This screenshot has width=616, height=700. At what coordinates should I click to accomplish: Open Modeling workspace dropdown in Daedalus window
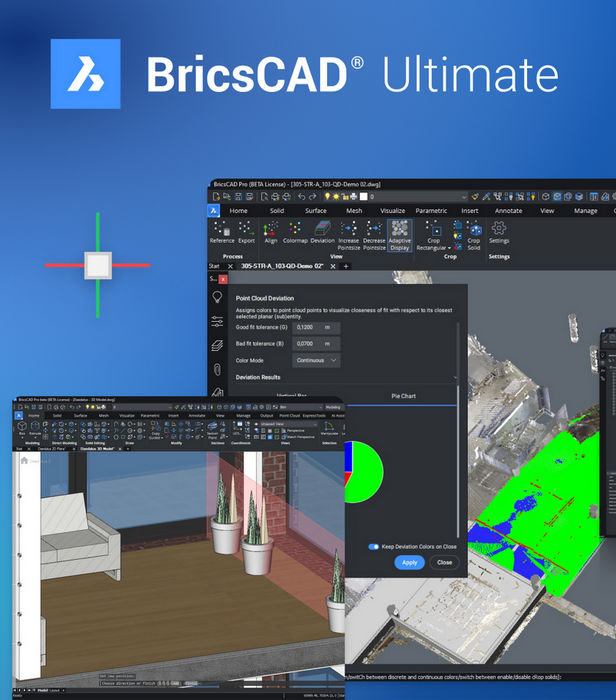(x=333, y=407)
